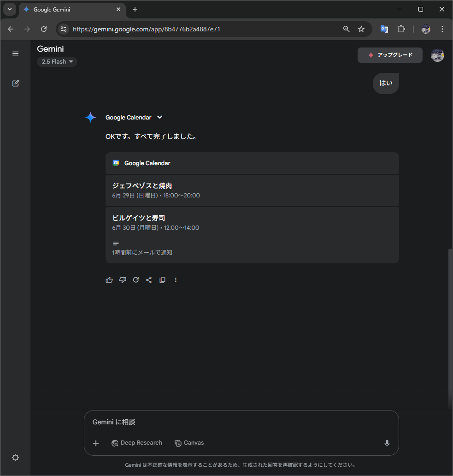Click the 1時間前にメールで通知 note
Image resolution: width=453 pixels, height=476 pixels.
click(x=142, y=253)
